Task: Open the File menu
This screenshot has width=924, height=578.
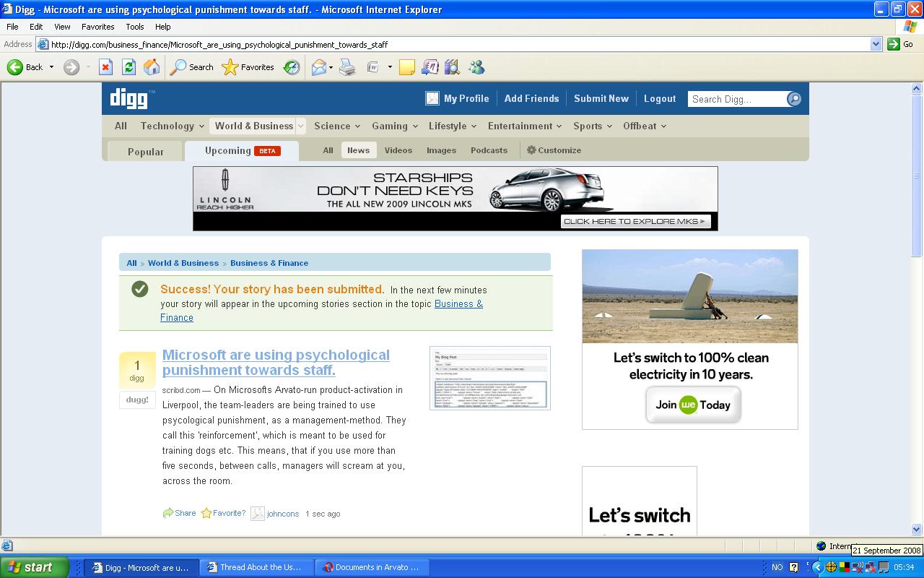Action: pyautogui.click(x=12, y=27)
